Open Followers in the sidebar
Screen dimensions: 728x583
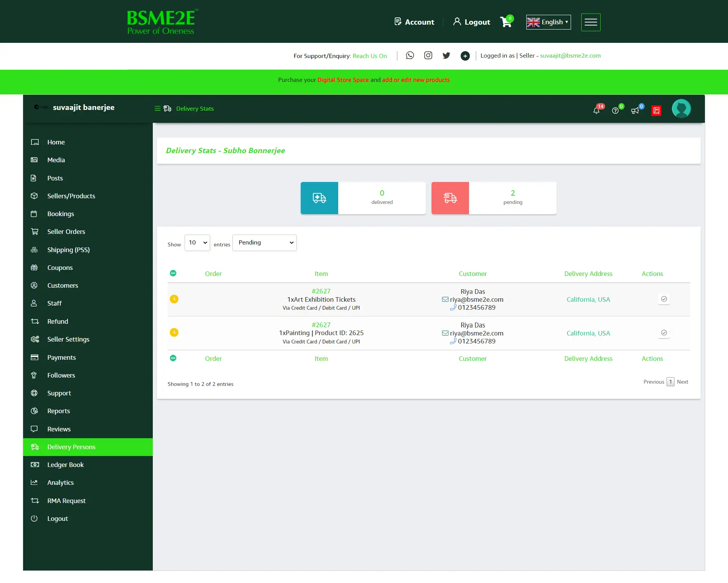coord(88,375)
